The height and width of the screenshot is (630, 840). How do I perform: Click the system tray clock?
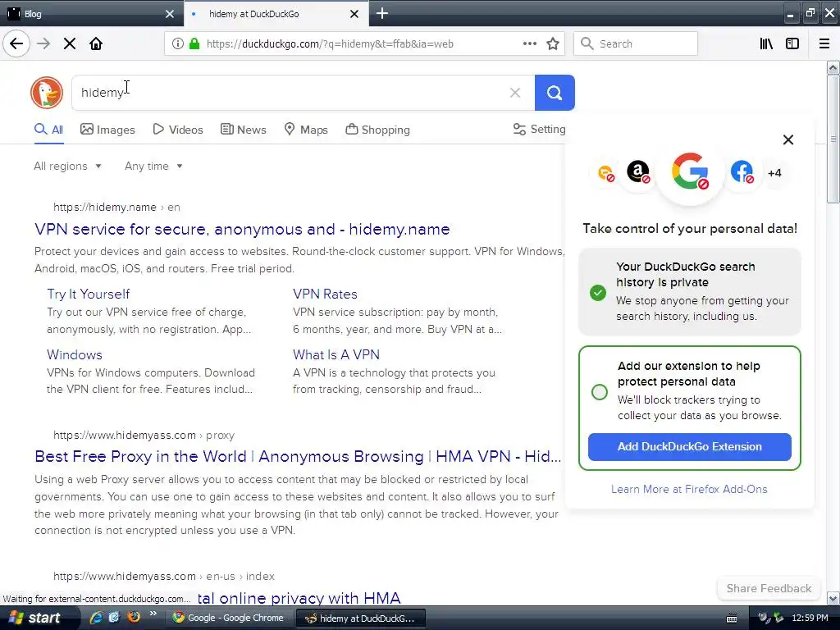[810, 618]
